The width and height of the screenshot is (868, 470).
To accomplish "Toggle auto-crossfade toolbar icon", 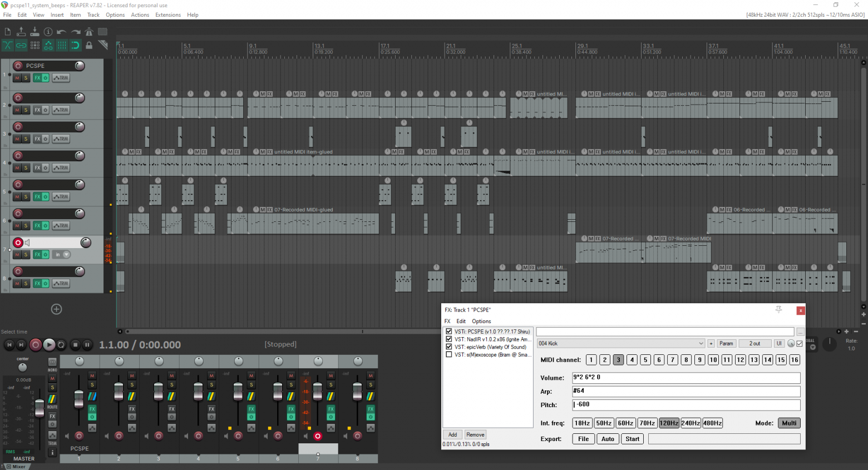I will tap(8, 45).
